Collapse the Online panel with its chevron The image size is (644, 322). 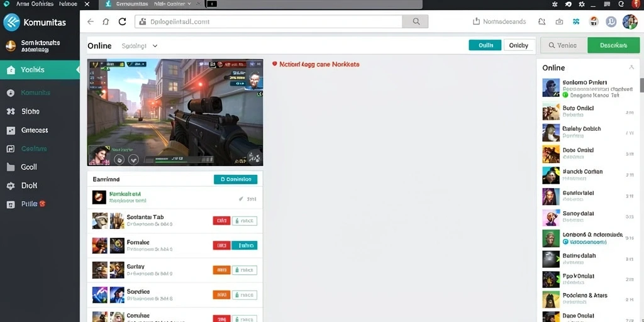pos(631,67)
